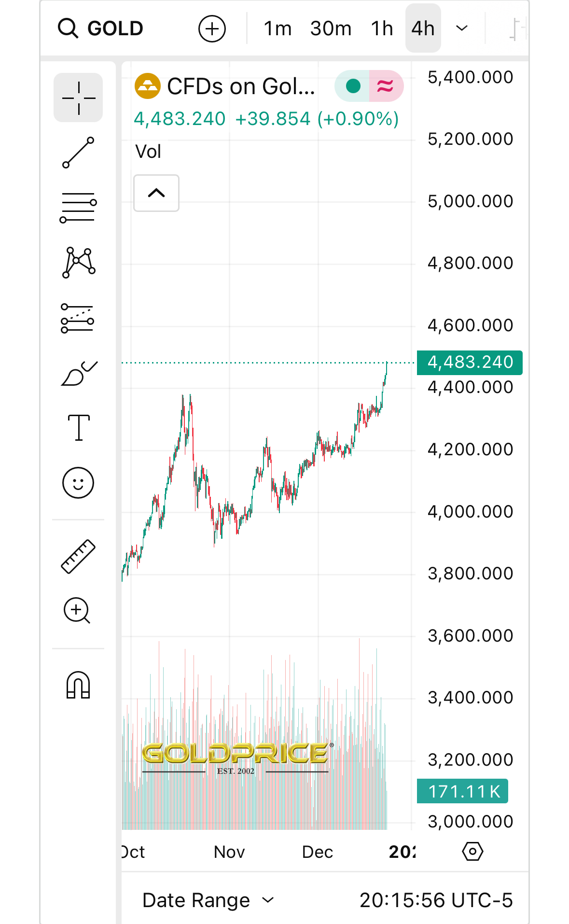Switch to the 1h timeframe
The height and width of the screenshot is (924, 569).
point(382,28)
